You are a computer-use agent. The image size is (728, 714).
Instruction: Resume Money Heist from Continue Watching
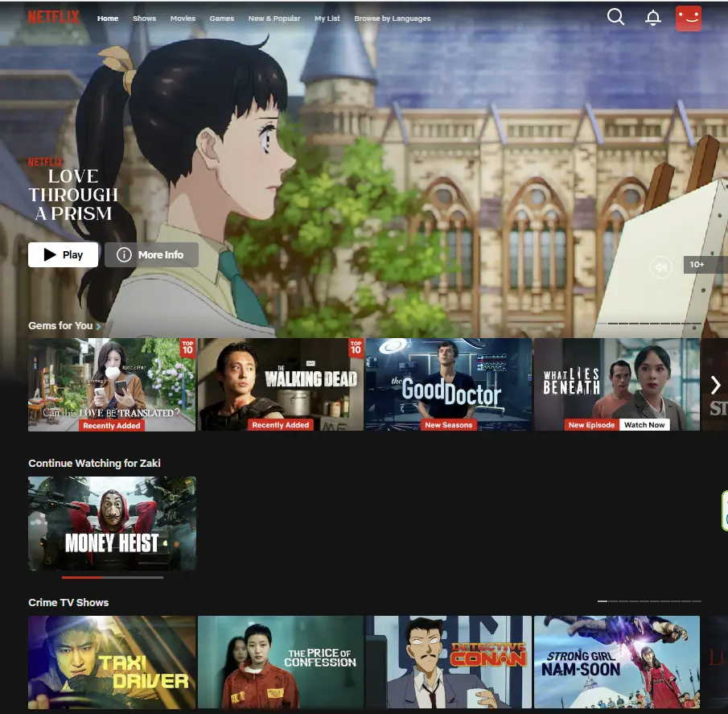(x=112, y=523)
